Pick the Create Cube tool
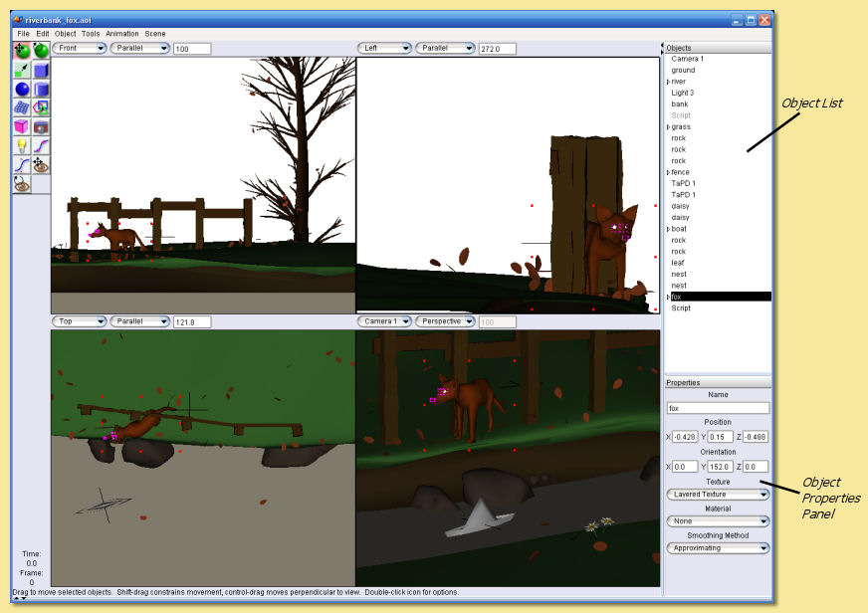Viewport: 868px width, 613px height. [x=41, y=70]
